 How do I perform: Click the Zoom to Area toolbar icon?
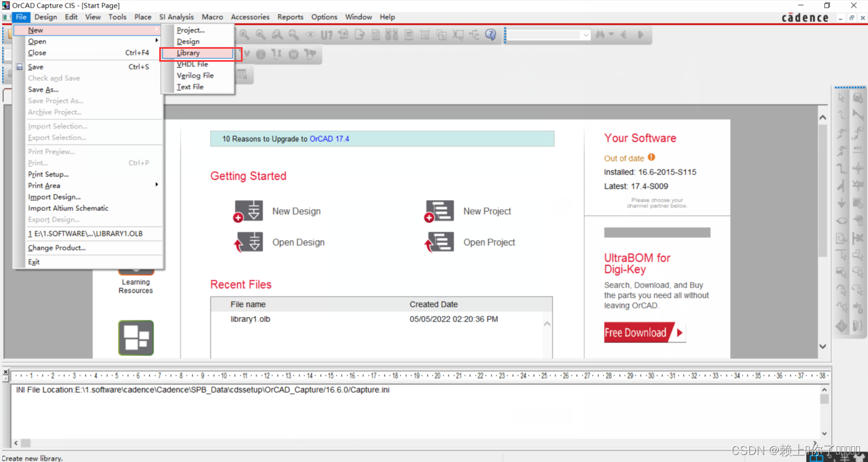pyautogui.click(x=277, y=35)
